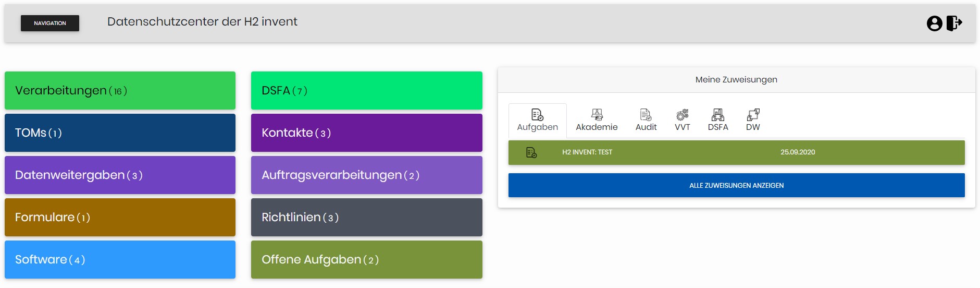This screenshot has width=980, height=288.
Task: Click the logout icon
Action: tap(954, 23)
